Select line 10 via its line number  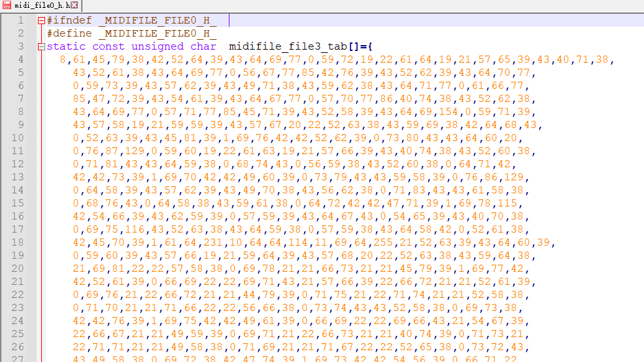coord(18,138)
